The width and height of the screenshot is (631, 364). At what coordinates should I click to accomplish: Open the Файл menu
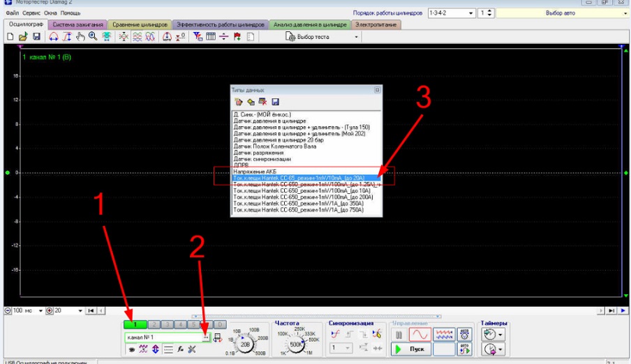(x=13, y=13)
